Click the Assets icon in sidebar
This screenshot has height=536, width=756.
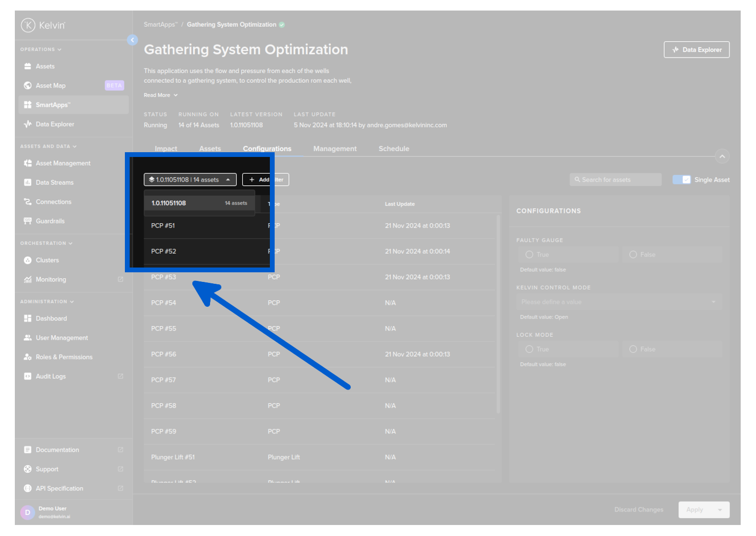pos(28,67)
